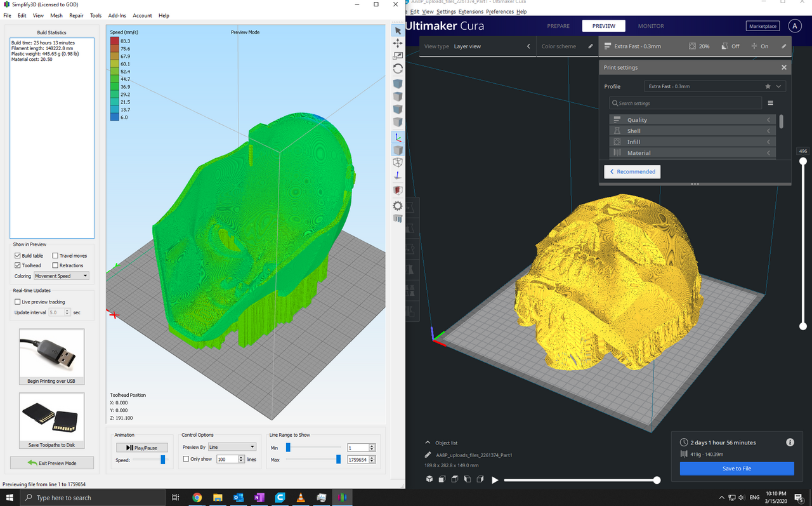Click the Search settings field in Cura
The width and height of the screenshot is (812, 506).
(x=686, y=103)
